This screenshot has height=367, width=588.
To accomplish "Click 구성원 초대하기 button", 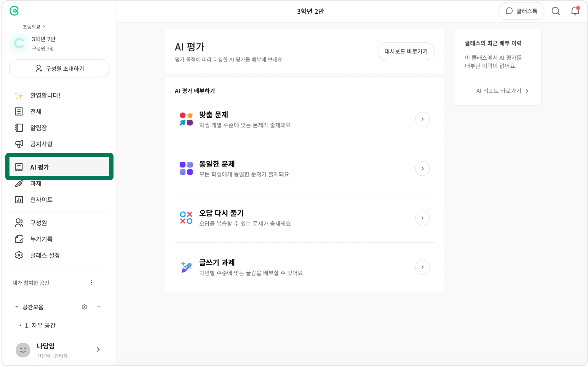I will coord(59,69).
